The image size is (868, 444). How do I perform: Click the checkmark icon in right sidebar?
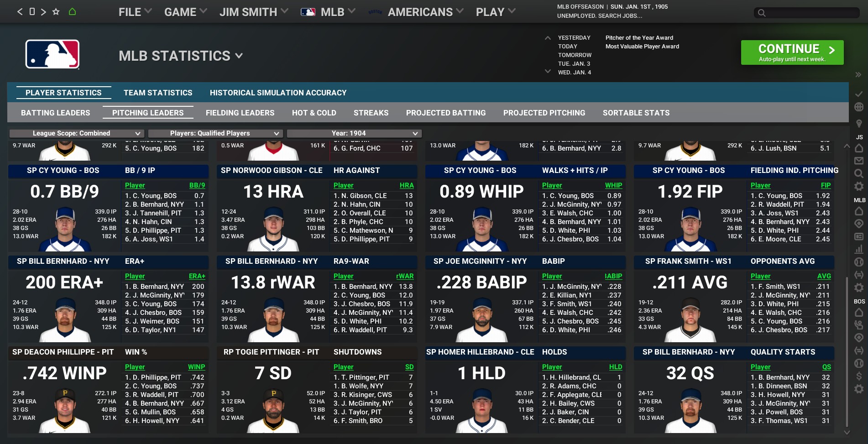pos(859,94)
